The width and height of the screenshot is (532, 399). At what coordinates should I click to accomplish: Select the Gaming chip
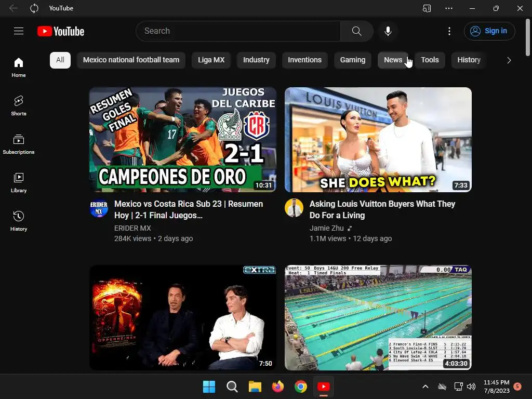click(353, 60)
